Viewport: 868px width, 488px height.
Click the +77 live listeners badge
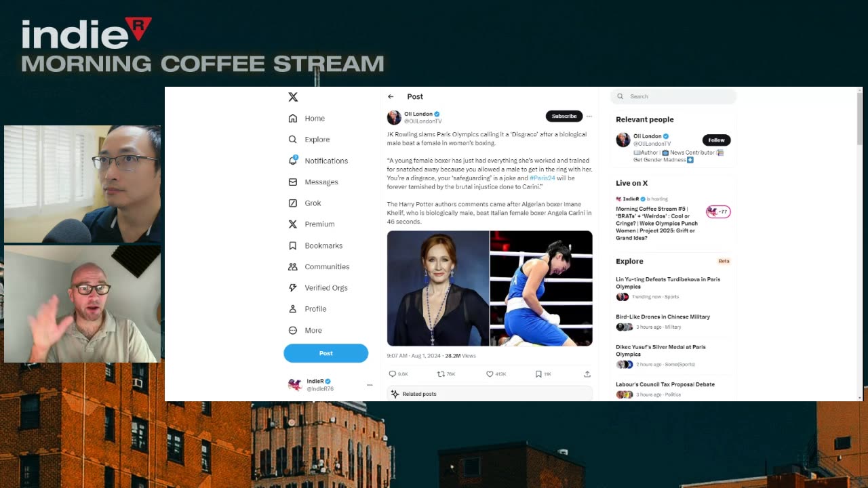tap(718, 211)
